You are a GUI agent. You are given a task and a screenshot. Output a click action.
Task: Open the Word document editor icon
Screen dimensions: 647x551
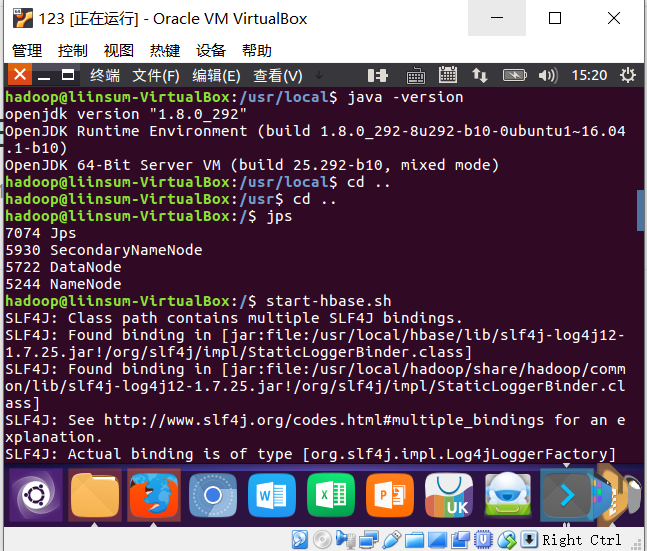(272, 495)
